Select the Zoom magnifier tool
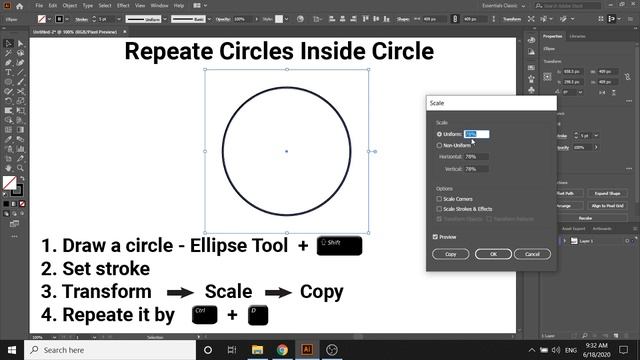This screenshot has height=360, width=640. click(20, 168)
